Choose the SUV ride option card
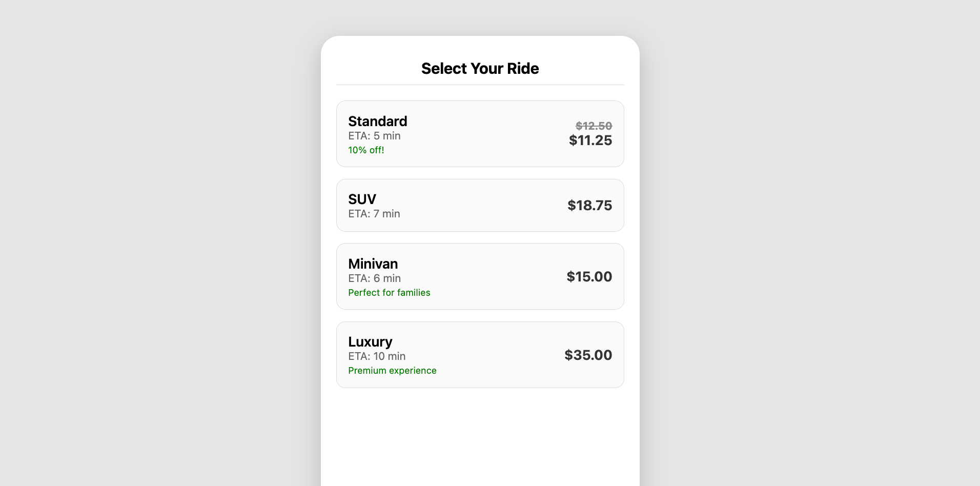The image size is (980, 486). 480,205
